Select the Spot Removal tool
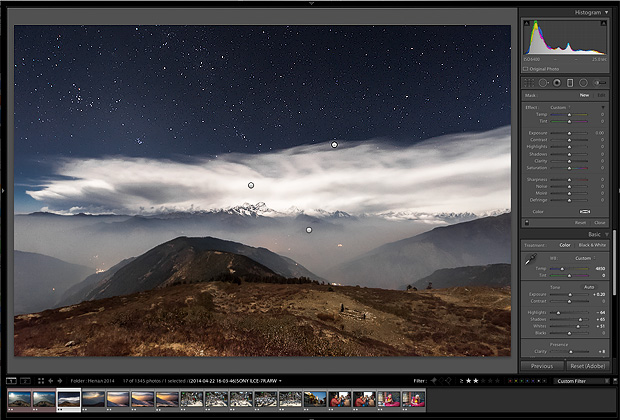Image resolution: width=620 pixels, height=420 pixels. click(x=543, y=83)
